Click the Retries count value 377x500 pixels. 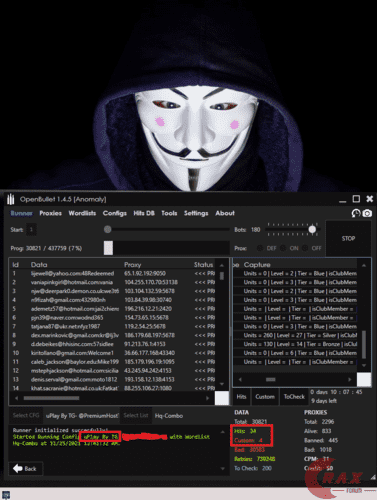(266, 459)
